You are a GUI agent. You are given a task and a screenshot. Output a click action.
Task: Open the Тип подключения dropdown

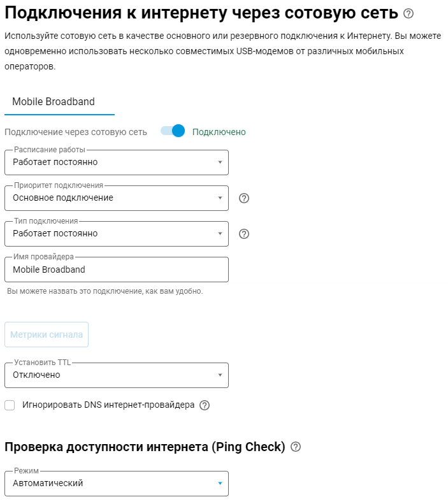(117, 234)
